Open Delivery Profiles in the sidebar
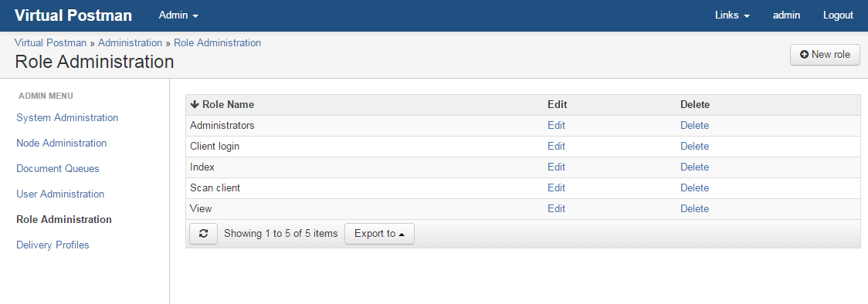Screen dimensions: 868x304 [53, 245]
